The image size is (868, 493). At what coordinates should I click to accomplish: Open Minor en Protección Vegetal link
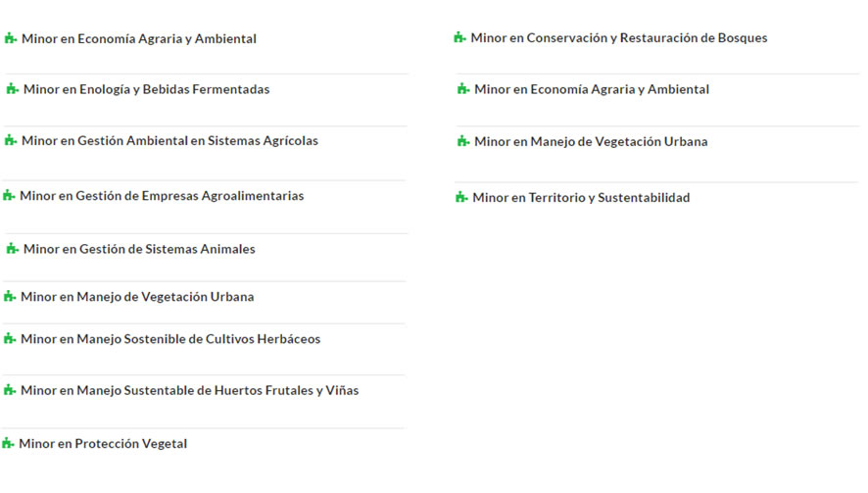coord(103,443)
